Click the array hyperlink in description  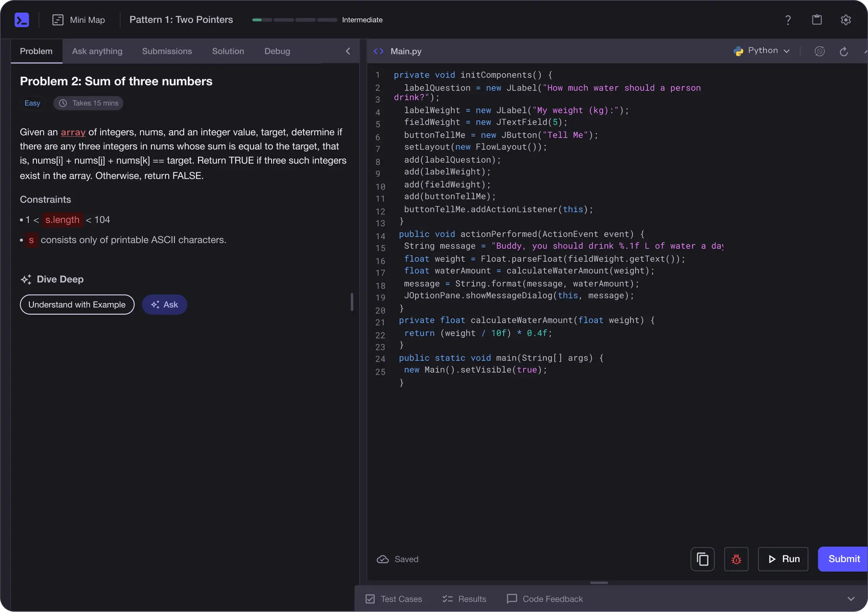click(x=73, y=132)
